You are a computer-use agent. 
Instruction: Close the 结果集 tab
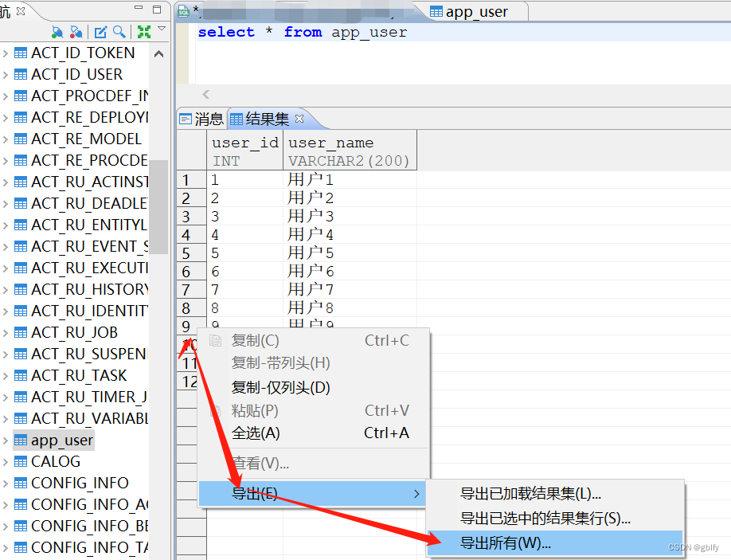299,119
